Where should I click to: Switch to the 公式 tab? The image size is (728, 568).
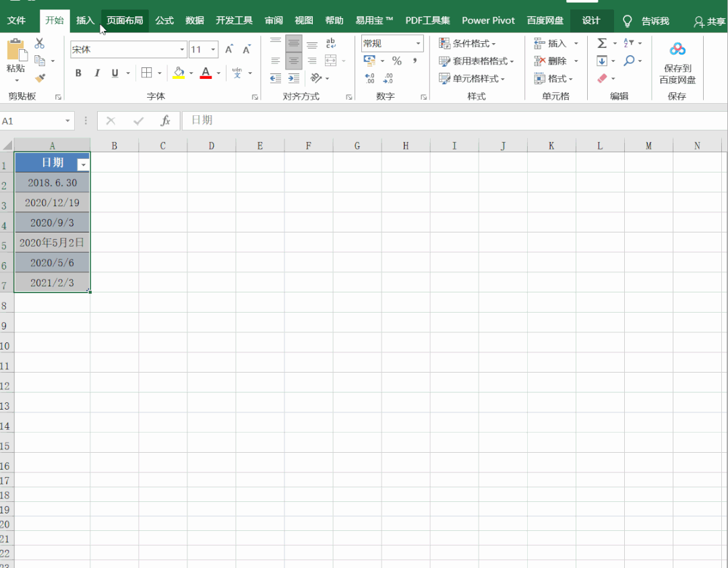tap(164, 20)
